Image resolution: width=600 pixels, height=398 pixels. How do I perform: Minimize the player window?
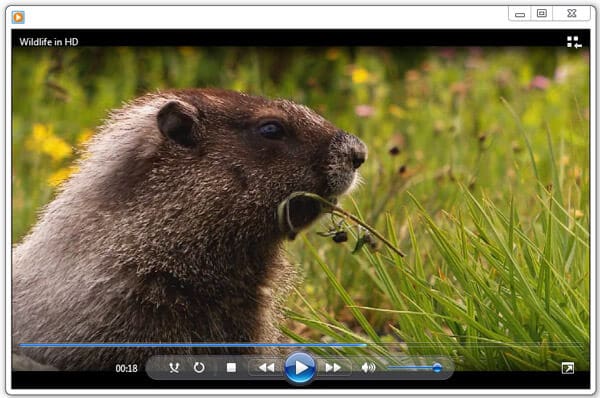(x=520, y=14)
